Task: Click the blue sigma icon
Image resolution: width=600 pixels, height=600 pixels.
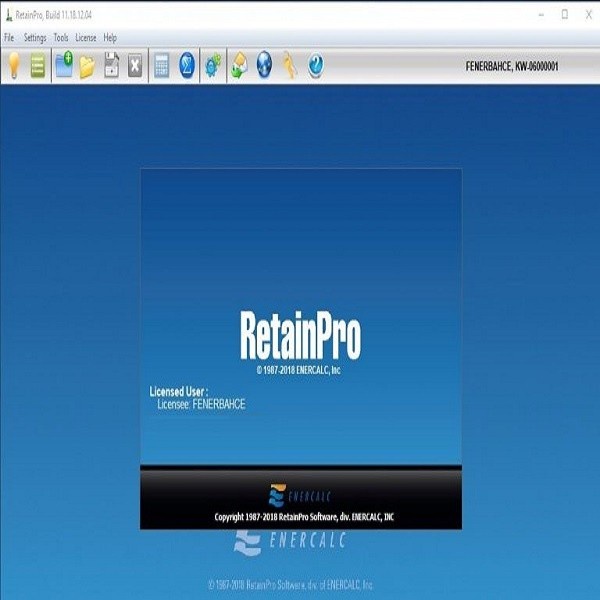Action: point(187,65)
